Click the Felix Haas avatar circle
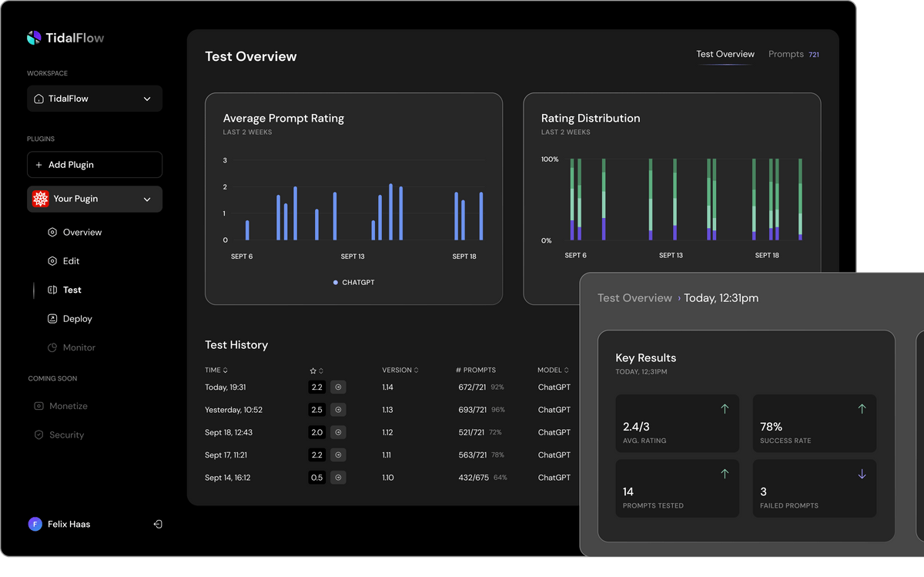924x577 pixels. point(35,524)
